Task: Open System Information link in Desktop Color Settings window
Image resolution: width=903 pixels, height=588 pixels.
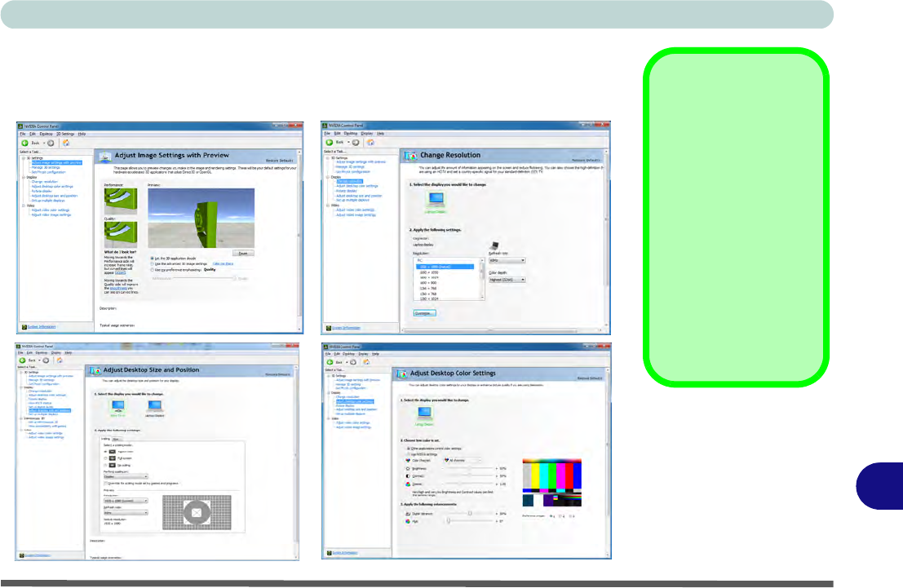Action: point(344,553)
